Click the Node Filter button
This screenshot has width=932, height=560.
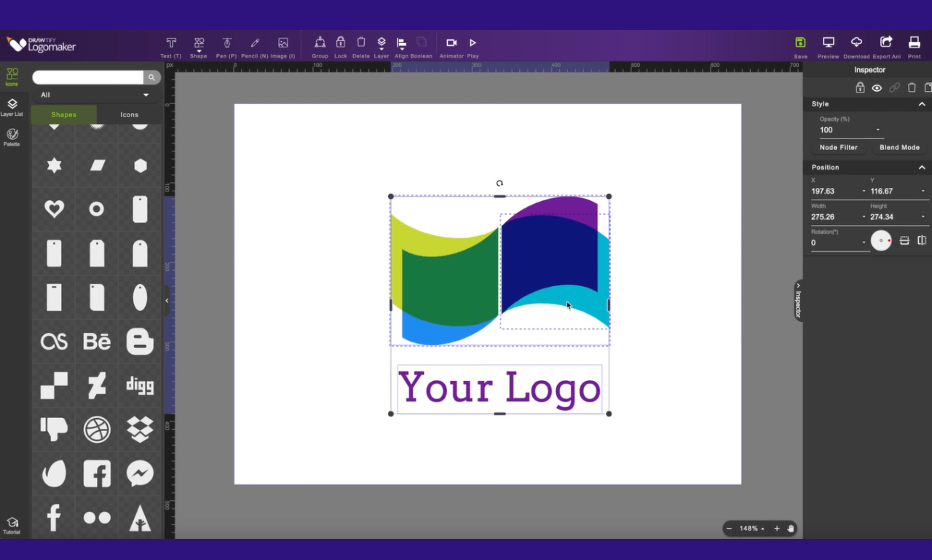coord(839,147)
